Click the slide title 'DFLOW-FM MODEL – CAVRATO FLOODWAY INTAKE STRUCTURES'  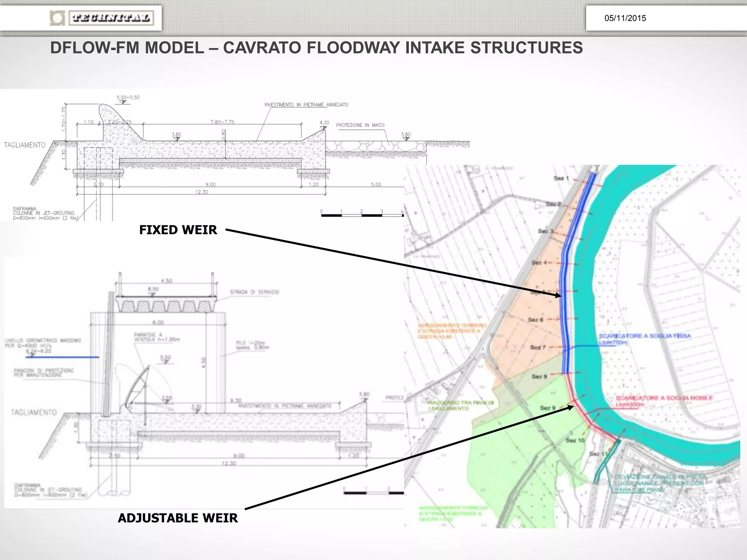316,48
